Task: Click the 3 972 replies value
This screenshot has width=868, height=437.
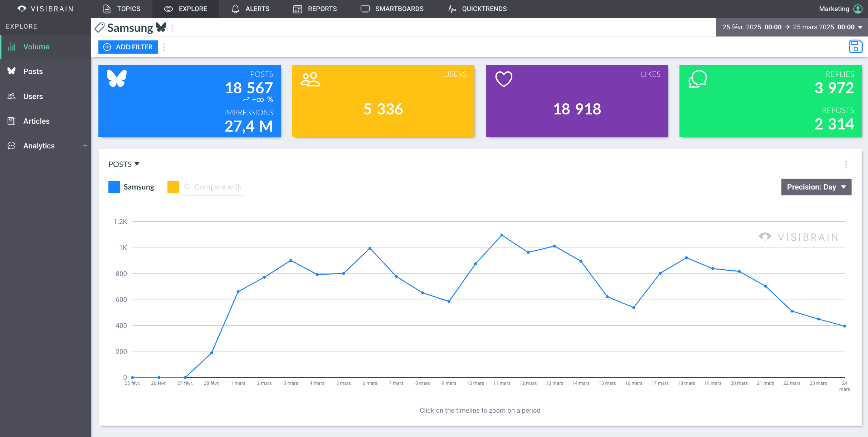Action: click(x=834, y=88)
